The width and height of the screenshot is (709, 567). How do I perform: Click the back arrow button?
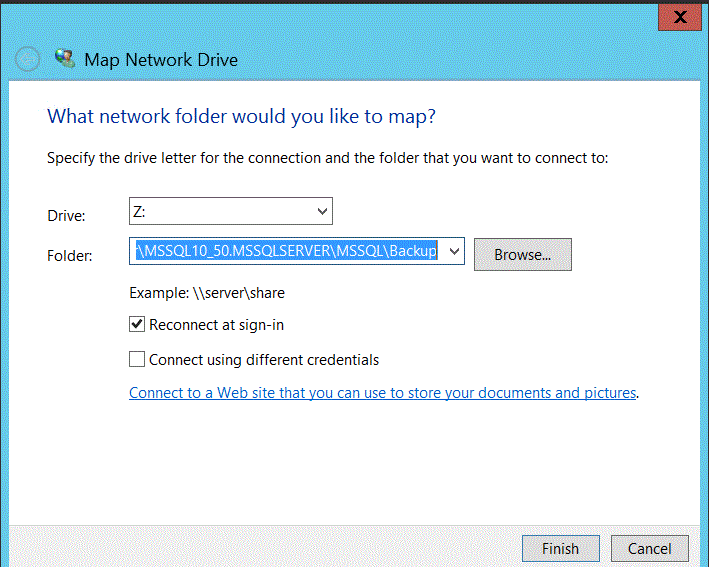(28, 59)
